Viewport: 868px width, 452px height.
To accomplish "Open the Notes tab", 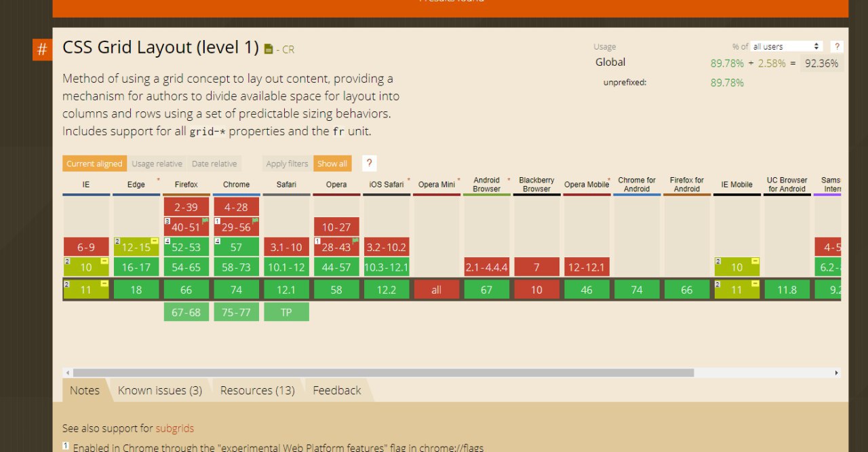I will point(85,390).
